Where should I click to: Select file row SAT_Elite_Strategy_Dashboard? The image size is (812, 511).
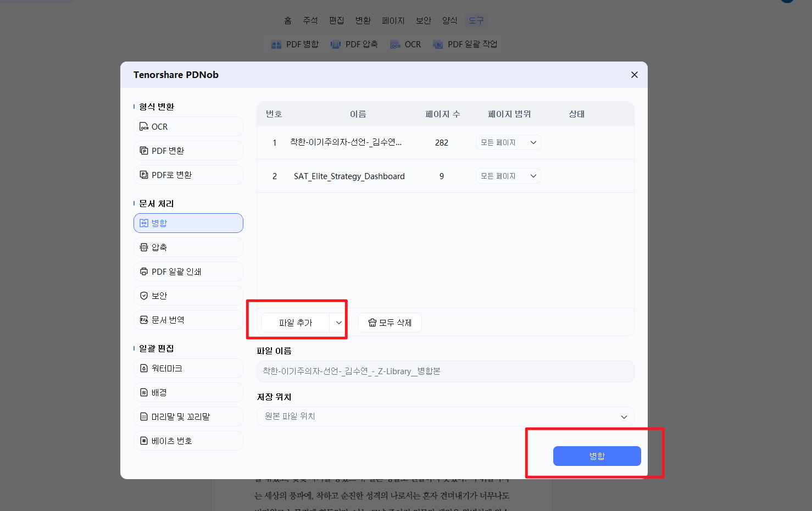click(x=445, y=176)
